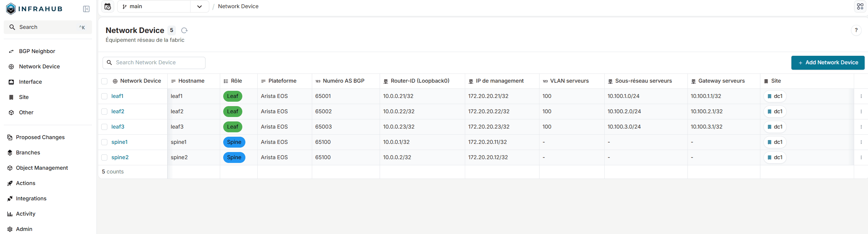Viewport: 868px width, 234px height.
Task: Check the spine1 row checkbox
Action: 104,142
